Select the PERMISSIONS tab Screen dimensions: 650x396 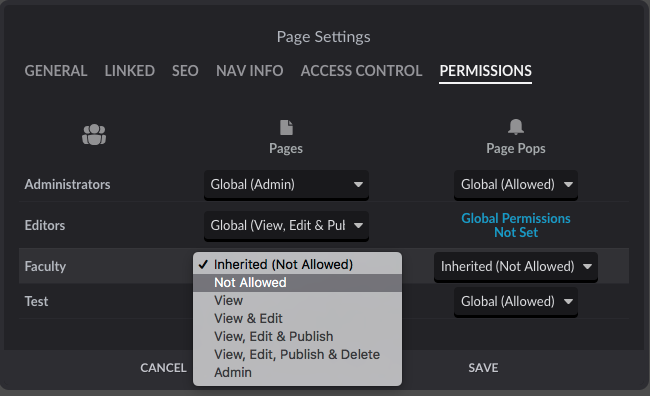(x=485, y=71)
